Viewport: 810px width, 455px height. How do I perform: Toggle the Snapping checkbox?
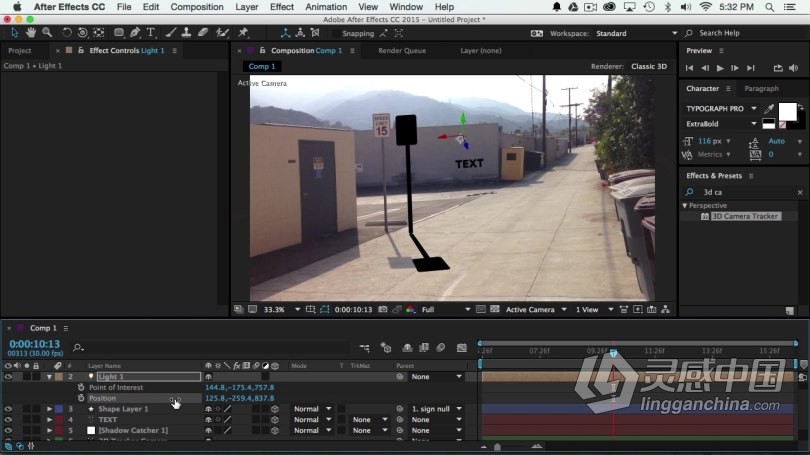(336, 33)
